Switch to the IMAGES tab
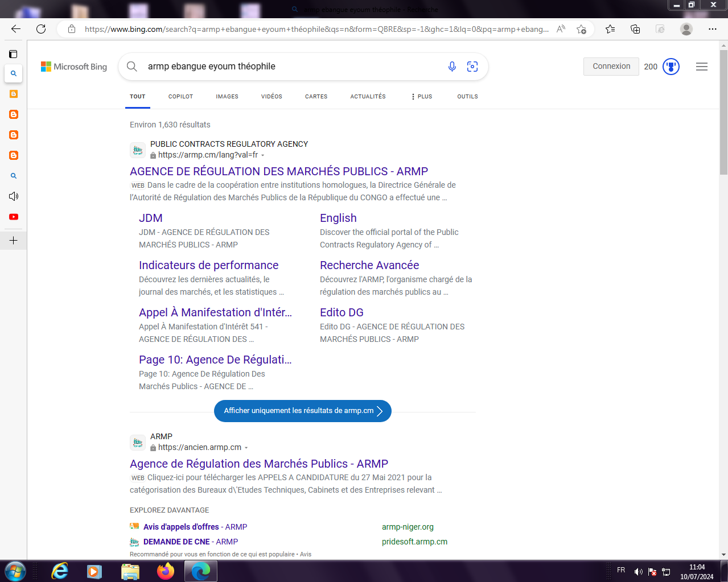Screen dimensions: 728x582 (227, 97)
